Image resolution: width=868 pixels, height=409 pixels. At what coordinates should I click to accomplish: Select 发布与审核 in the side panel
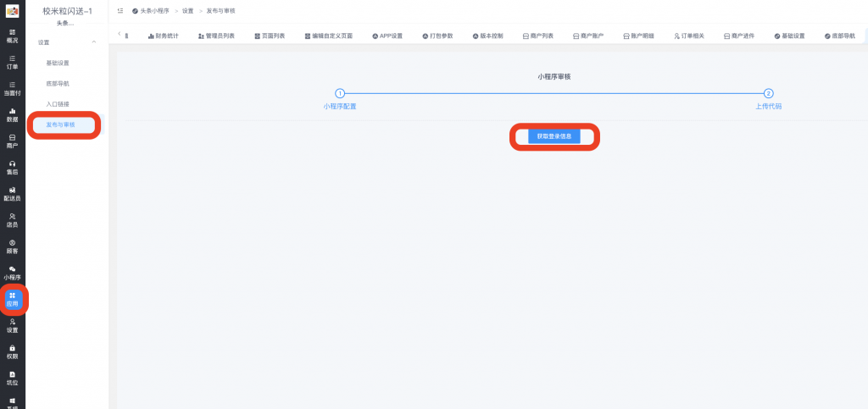[60, 125]
